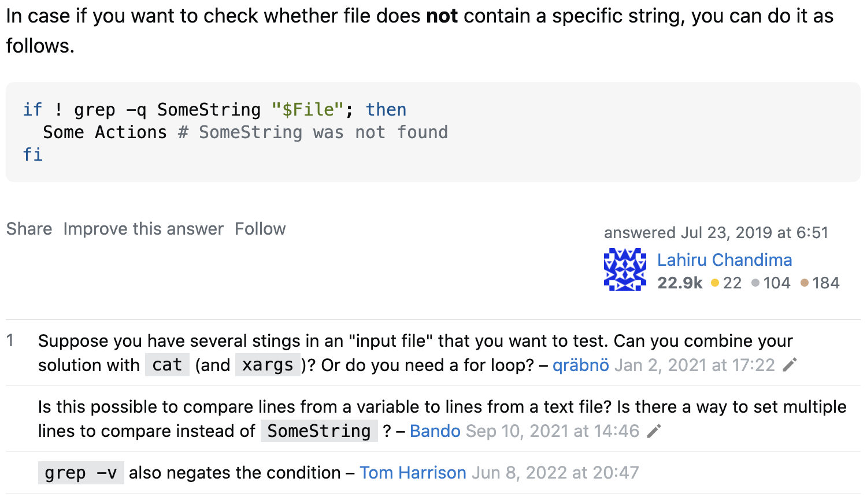The height and width of the screenshot is (504, 867).
Task: Open Tom Harrison's user profile
Action: coord(413,473)
